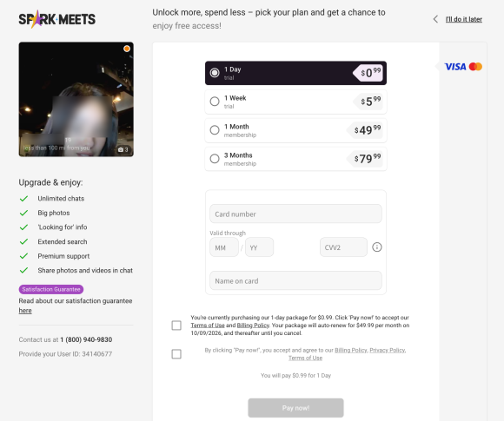Screen dimensions: 504x421
Task: Click the $0.99 price tag
Action: pyautogui.click(x=368, y=73)
